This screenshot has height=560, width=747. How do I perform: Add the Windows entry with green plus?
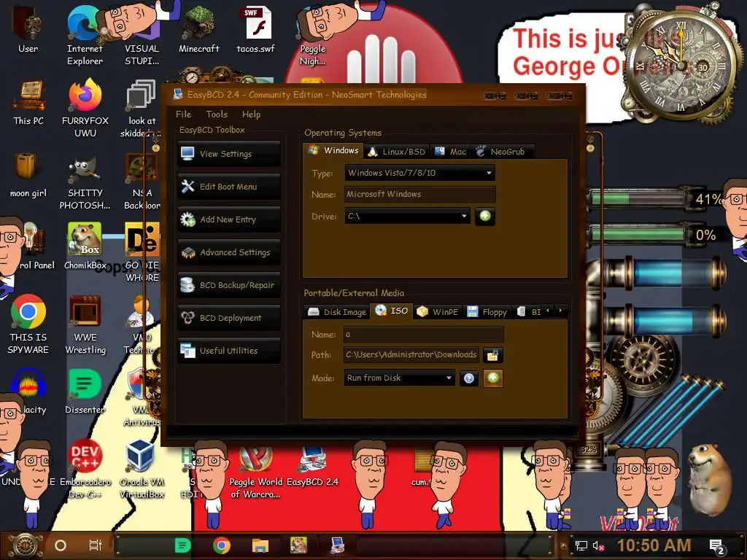coord(485,216)
